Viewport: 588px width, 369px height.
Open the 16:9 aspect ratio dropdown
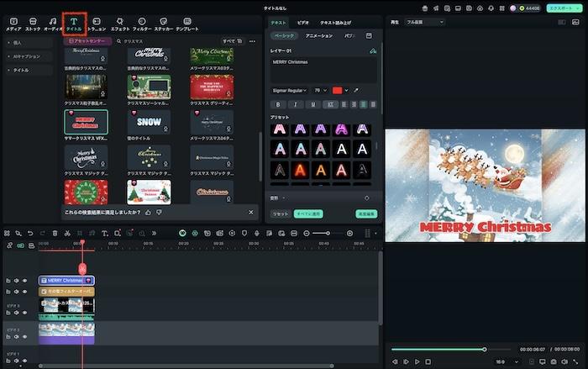pyautogui.click(x=507, y=362)
